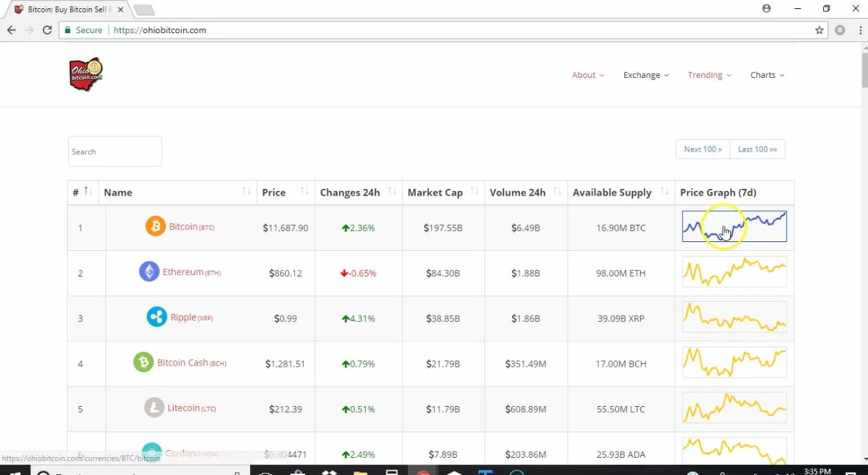This screenshot has width=868, height=475.
Task: Click the Ohio Bitcoin logo
Action: click(x=86, y=74)
